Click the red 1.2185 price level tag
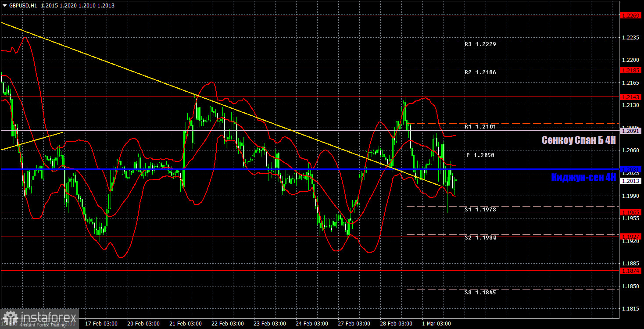 [x=631, y=70]
